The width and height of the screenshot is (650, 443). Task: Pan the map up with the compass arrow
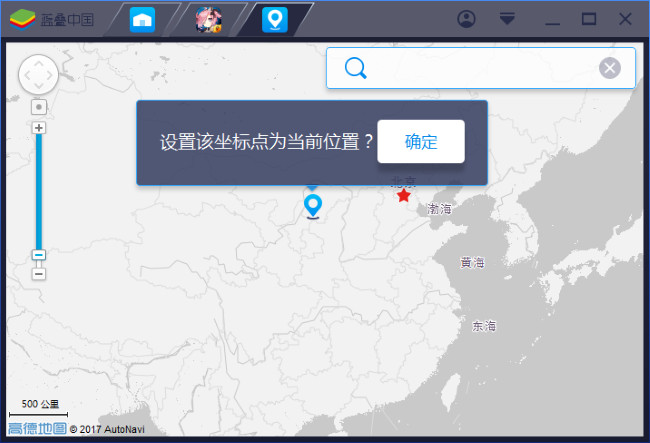click(x=39, y=61)
